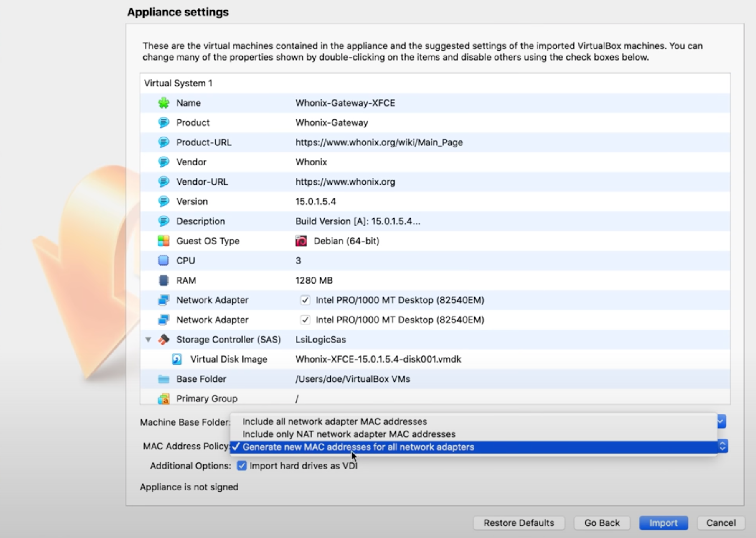The width and height of the screenshot is (756, 538).
Task: Click the Restore Defaults button
Action: tap(519, 523)
